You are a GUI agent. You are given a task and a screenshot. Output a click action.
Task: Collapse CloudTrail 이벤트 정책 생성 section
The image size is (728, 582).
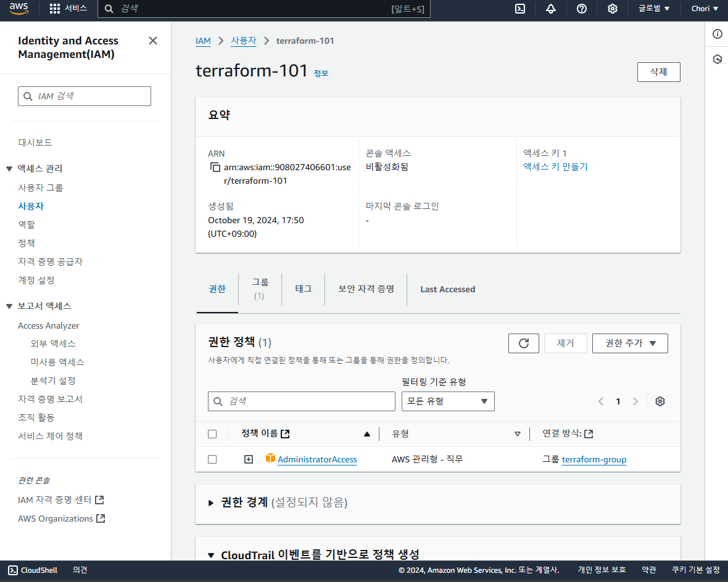coord(211,555)
